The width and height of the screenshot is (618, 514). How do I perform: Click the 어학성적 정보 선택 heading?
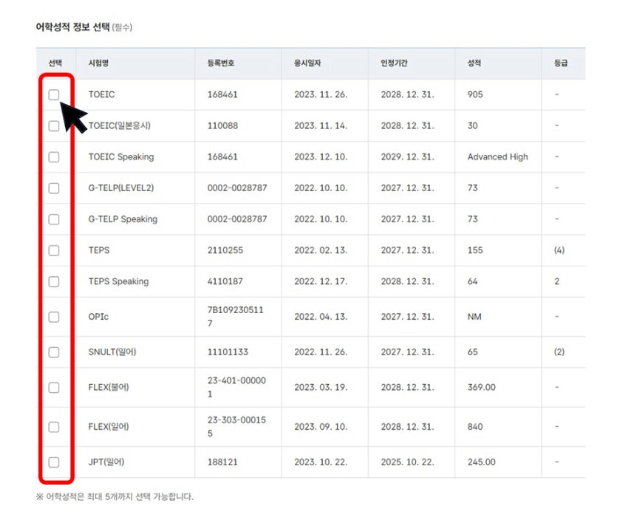click(73, 27)
